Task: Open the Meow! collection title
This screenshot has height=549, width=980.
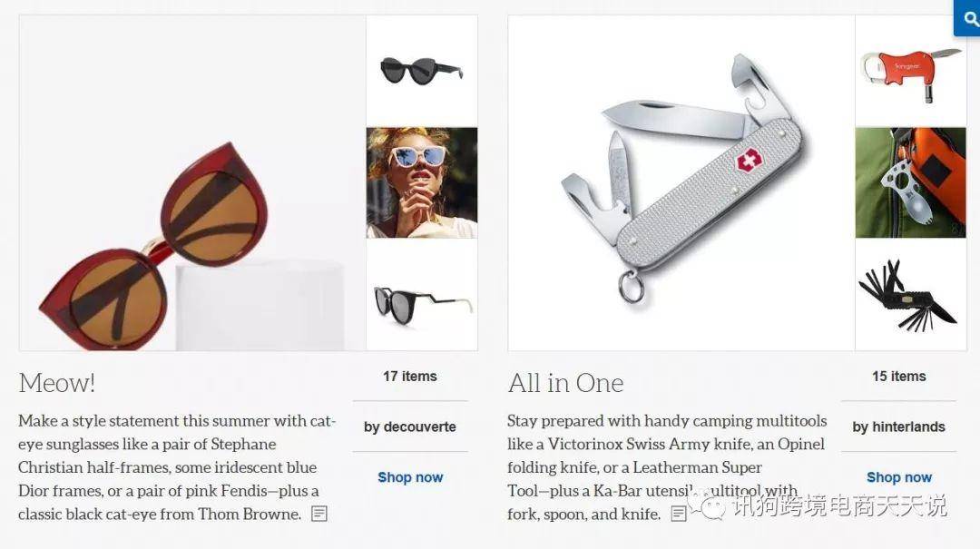Action: (57, 383)
